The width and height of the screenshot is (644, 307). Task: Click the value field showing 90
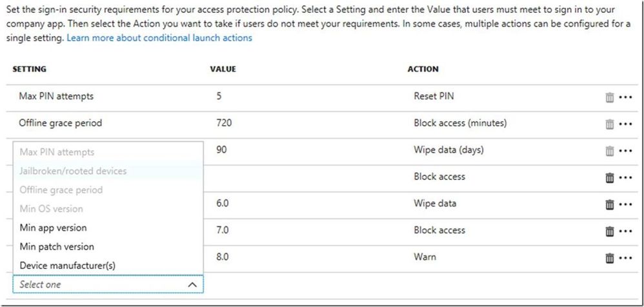click(222, 150)
